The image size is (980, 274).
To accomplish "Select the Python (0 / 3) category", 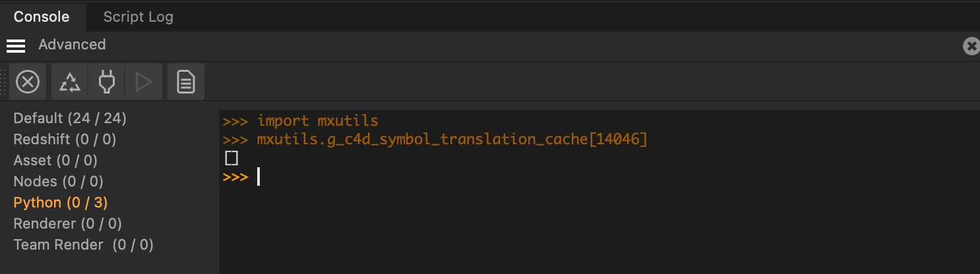I will click(x=61, y=203).
